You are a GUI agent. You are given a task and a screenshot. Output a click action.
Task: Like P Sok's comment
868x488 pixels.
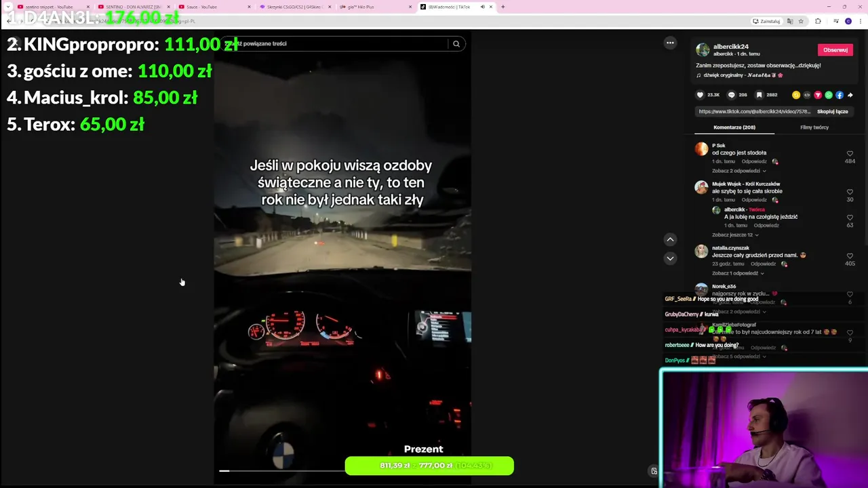[850, 154]
